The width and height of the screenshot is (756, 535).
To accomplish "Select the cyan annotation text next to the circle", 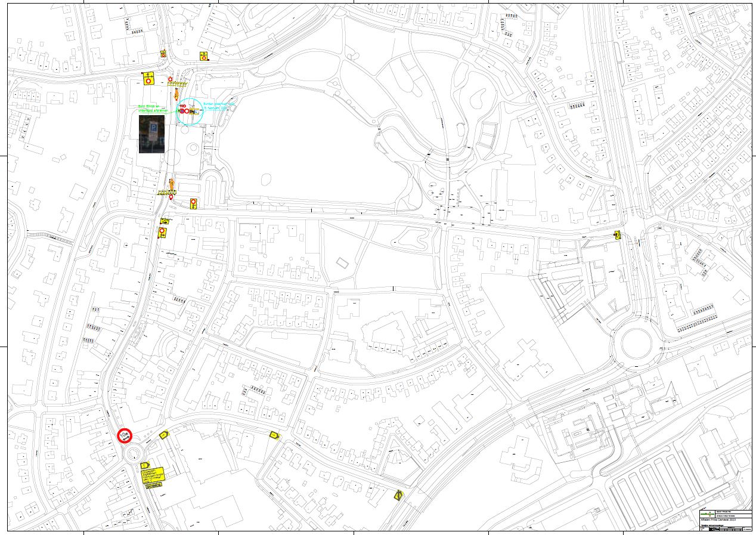I will (219, 105).
